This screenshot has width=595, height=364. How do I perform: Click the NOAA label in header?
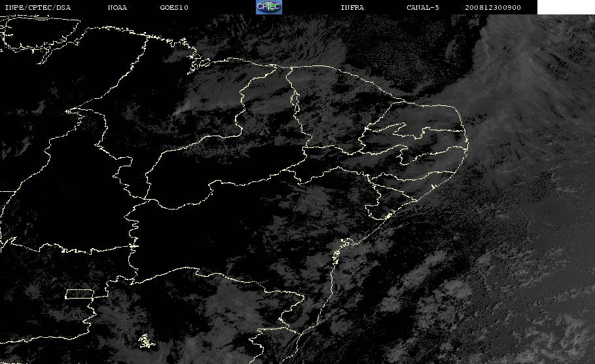click(x=117, y=8)
